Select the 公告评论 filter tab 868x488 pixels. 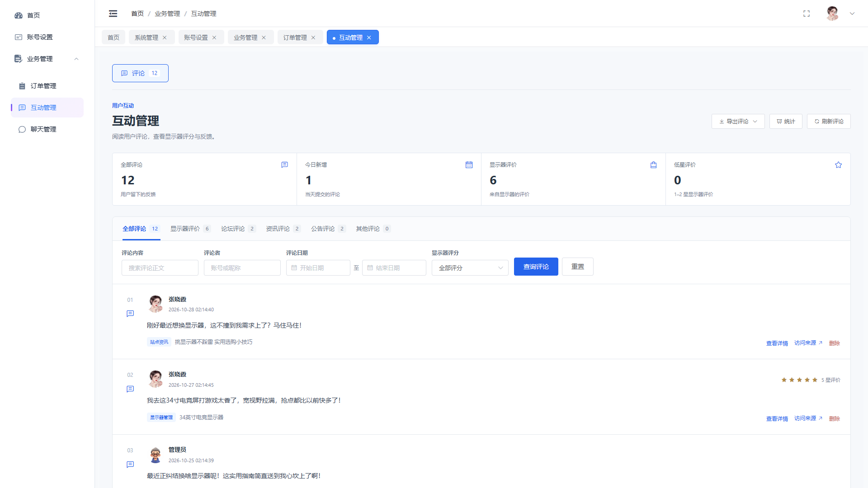328,229
